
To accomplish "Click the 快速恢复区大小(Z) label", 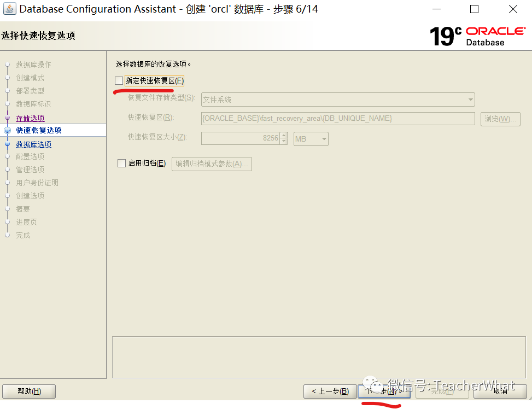I will (x=157, y=137).
